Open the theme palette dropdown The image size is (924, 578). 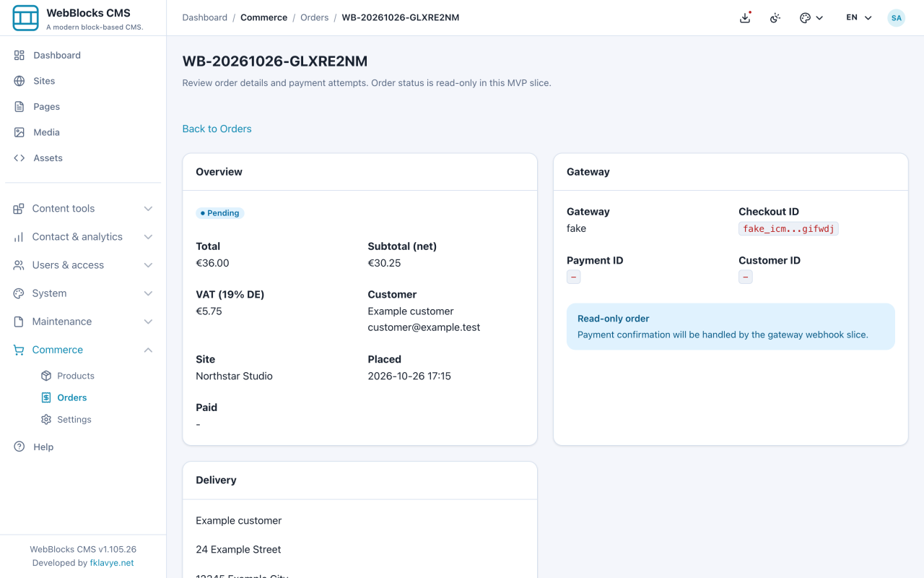(811, 18)
